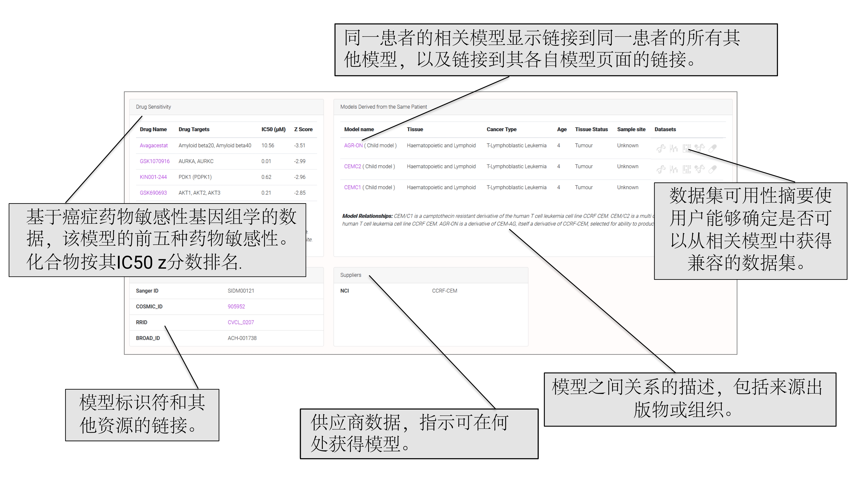Open the KIN001-244 drug link
Image resolution: width=868 pixels, height=488 pixels.
(x=153, y=177)
